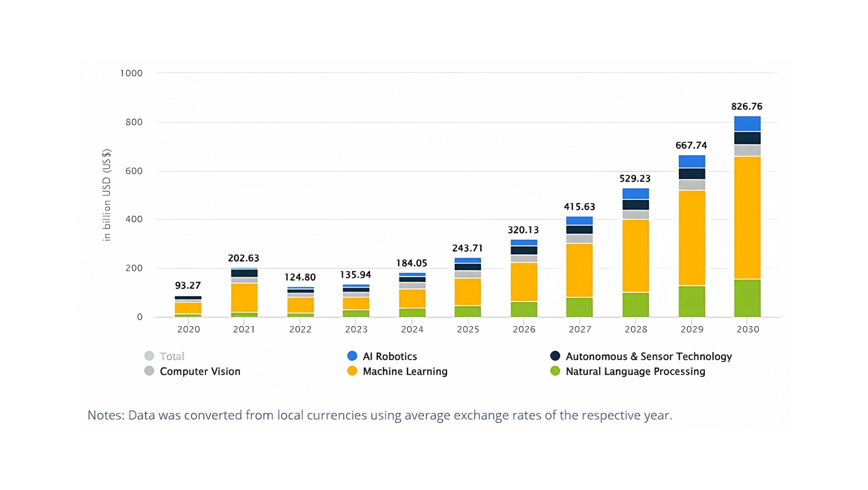The height and width of the screenshot is (490, 868).
Task: Click the dark navy Autonomous & Sensor dot
Action: [555, 356]
